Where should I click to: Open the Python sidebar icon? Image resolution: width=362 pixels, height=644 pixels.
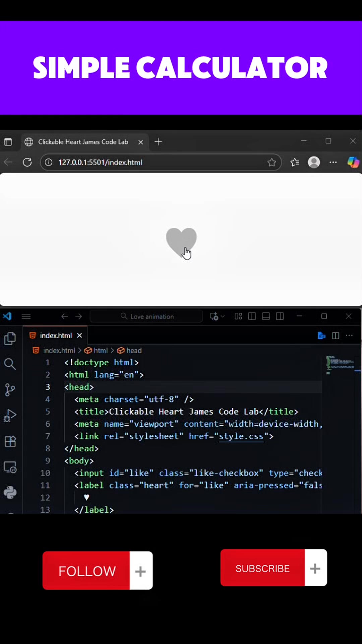(x=10, y=493)
